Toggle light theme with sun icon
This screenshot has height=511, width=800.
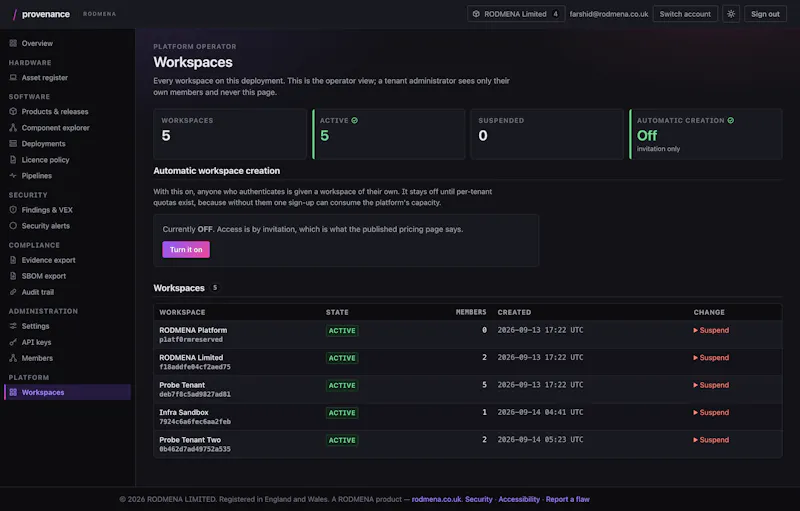click(731, 14)
